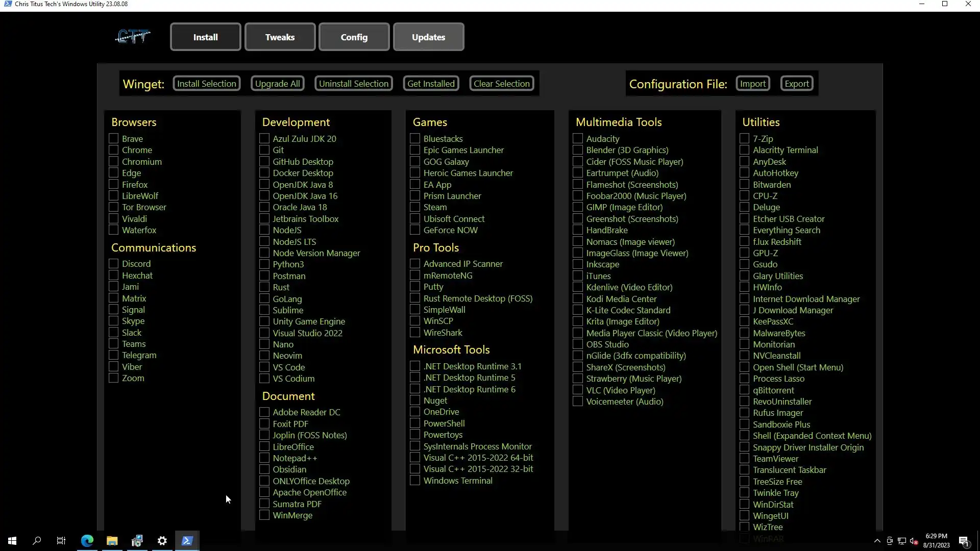Viewport: 980px width, 551px height.
Task: Show hidden system tray icons
Action: (877, 541)
